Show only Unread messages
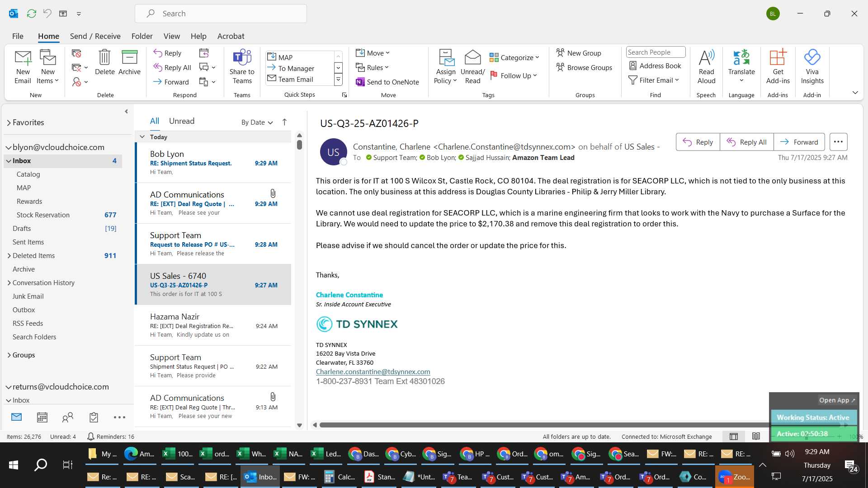 [182, 121]
